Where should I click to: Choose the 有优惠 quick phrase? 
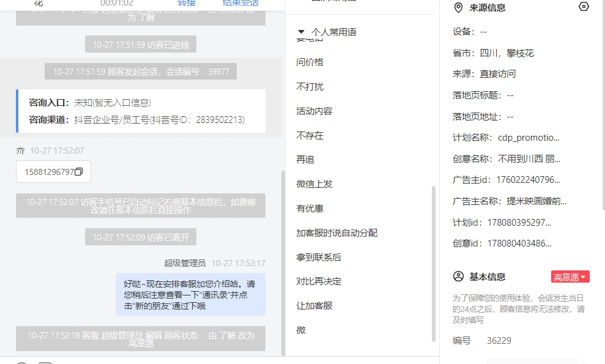click(x=310, y=209)
